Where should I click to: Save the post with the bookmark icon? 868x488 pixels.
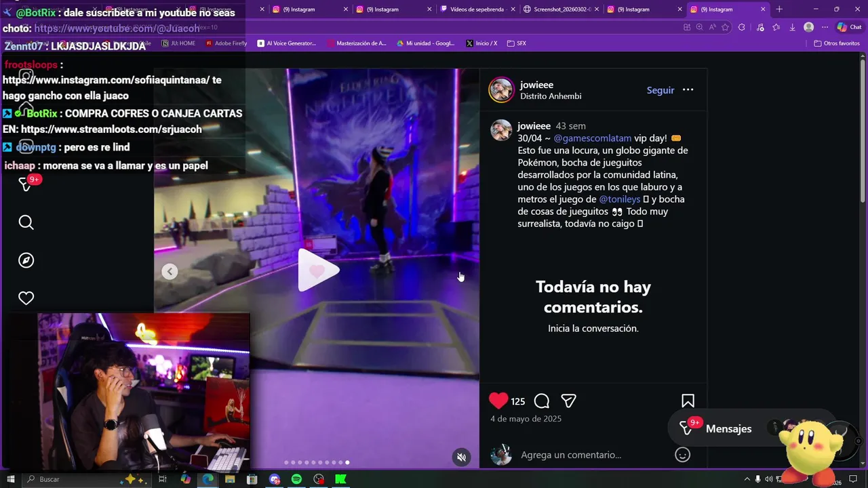688,401
